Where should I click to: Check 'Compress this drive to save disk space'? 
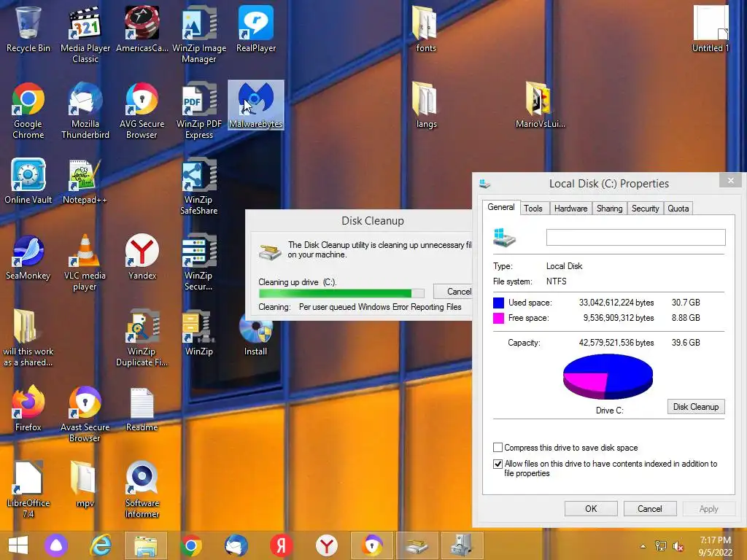(498, 448)
